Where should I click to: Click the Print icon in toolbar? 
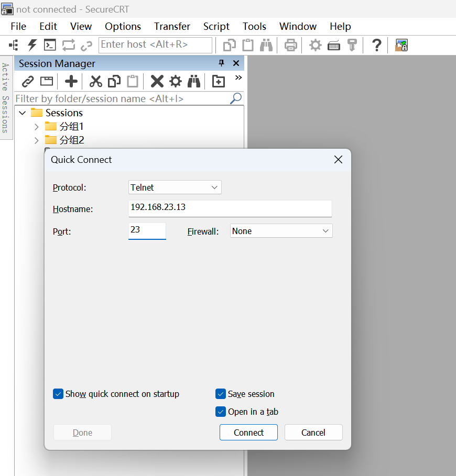[x=291, y=45]
